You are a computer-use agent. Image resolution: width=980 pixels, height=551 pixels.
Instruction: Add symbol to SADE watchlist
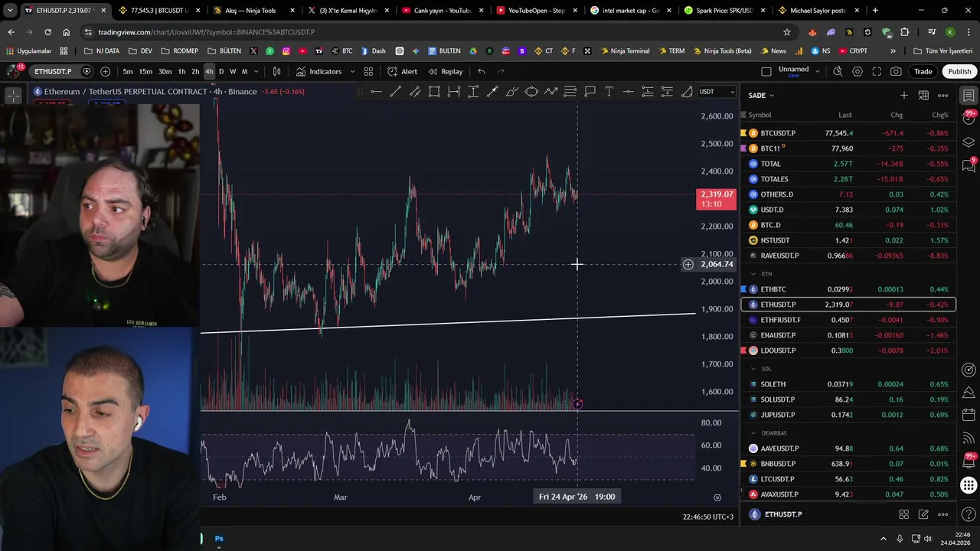(x=904, y=95)
